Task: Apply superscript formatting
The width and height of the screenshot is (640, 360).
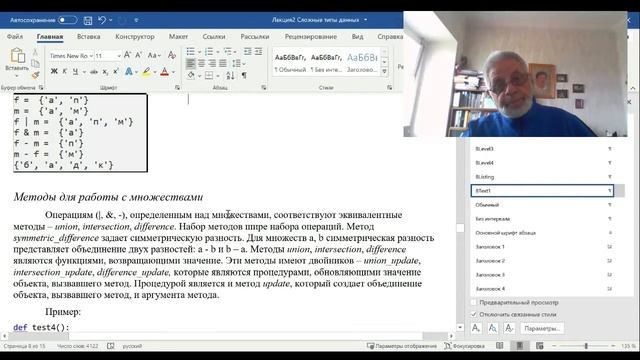Action: tap(116, 71)
